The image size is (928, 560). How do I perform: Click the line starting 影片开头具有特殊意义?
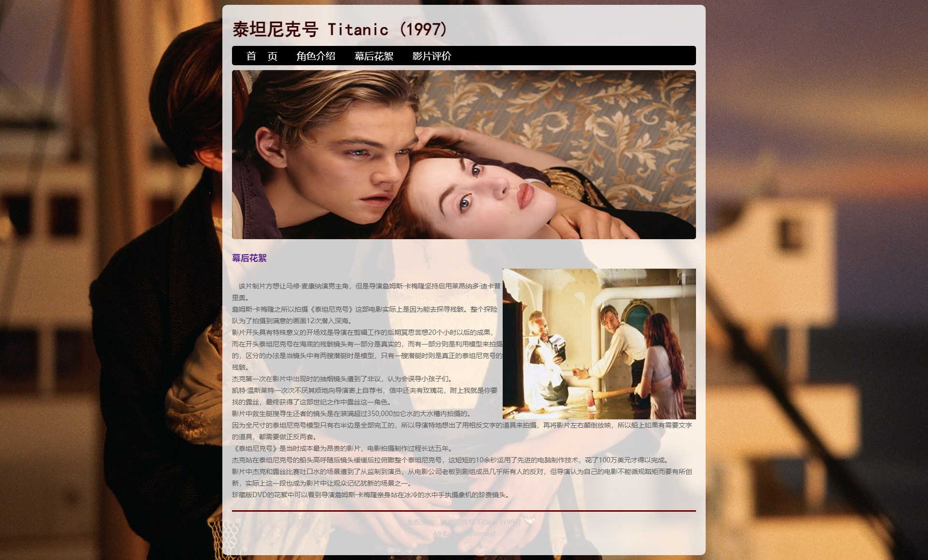coord(367,350)
